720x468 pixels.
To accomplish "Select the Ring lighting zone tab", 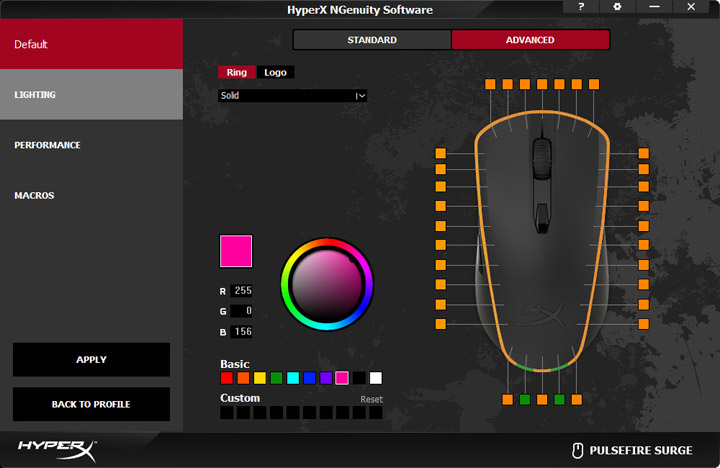I will [x=236, y=72].
